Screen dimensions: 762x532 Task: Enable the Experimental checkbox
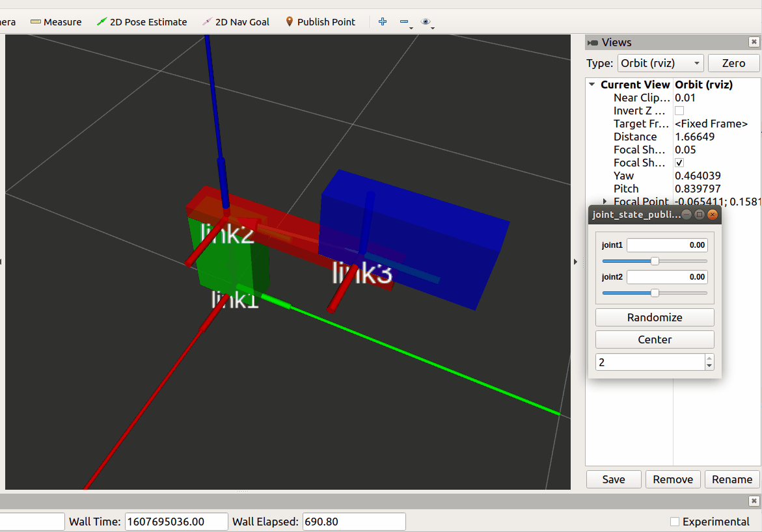point(674,522)
